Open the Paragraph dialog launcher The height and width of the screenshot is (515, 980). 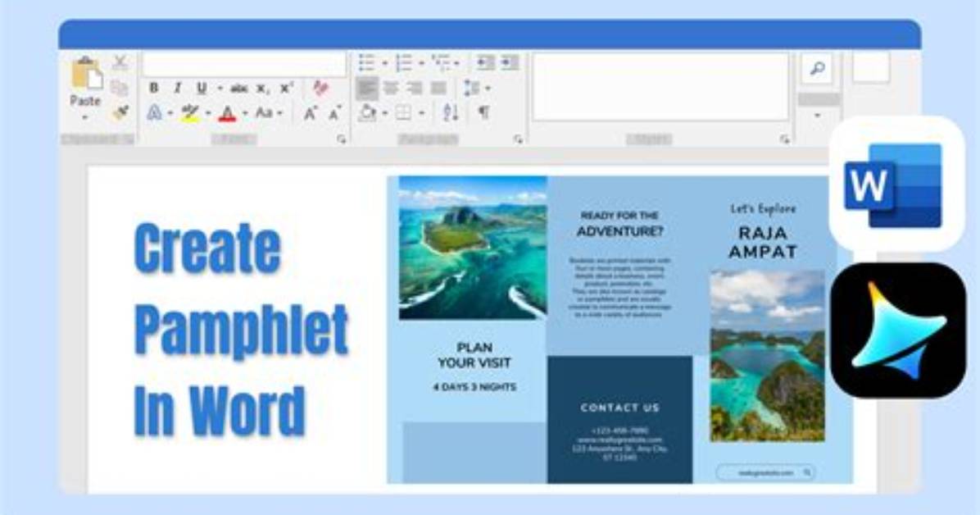click(518, 139)
